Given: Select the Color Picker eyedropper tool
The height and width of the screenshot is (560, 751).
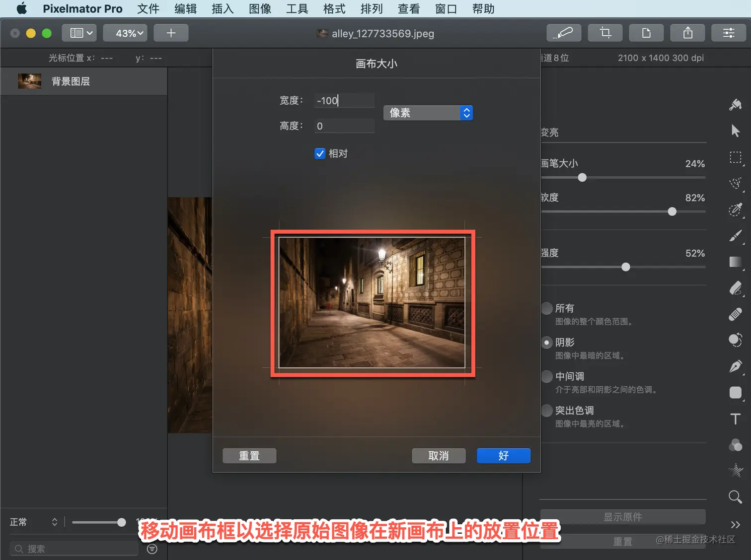Looking at the screenshot, I should (x=736, y=210).
